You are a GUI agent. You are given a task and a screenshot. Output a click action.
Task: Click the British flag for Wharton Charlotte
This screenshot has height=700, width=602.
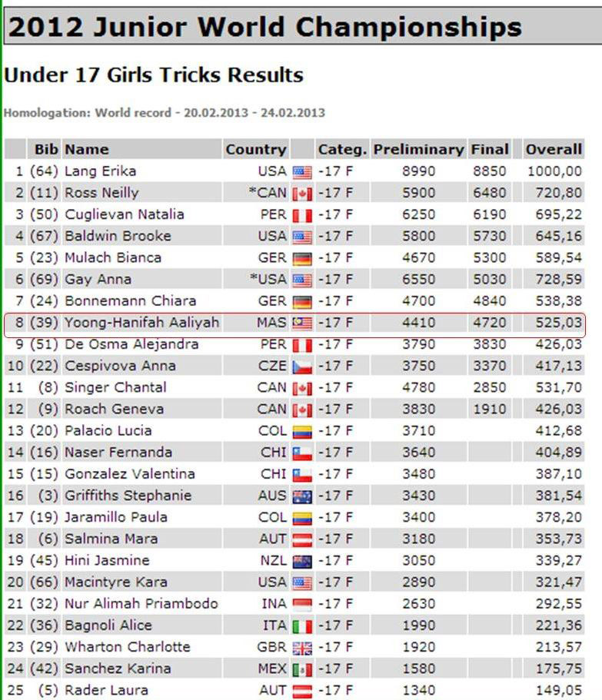click(x=302, y=648)
